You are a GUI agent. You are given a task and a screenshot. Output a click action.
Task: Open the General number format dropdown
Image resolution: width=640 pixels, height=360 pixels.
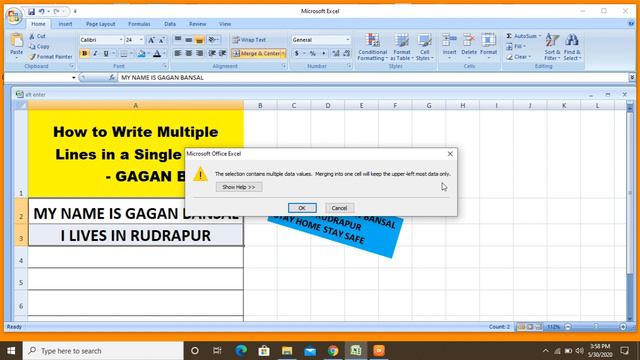[348, 40]
